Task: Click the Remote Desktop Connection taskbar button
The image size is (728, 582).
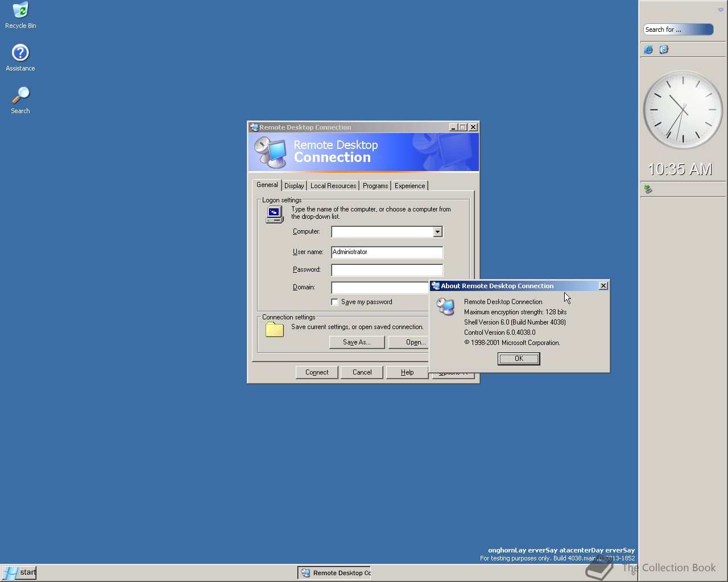Action: click(334, 573)
